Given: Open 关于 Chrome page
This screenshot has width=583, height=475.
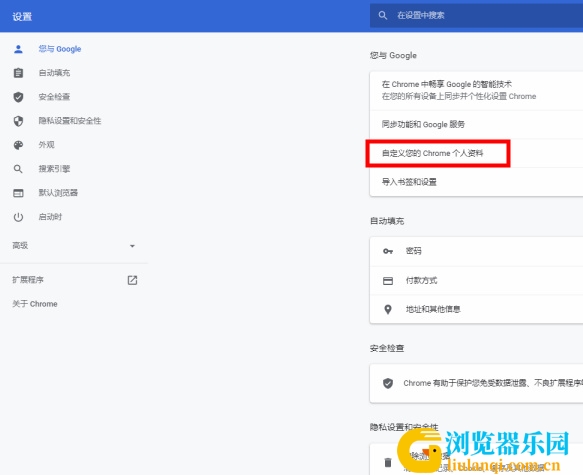Looking at the screenshot, I should (35, 304).
